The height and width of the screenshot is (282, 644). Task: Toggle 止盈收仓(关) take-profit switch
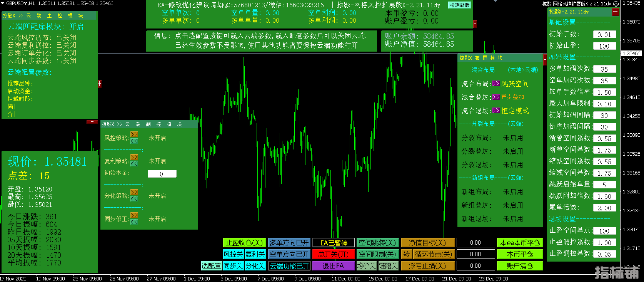pos(244,243)
